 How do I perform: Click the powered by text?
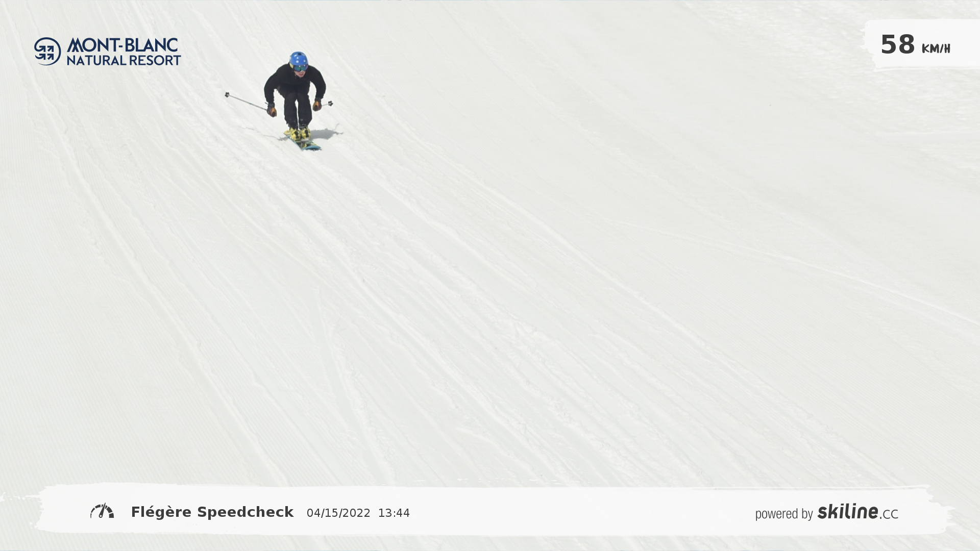[784, 514]
